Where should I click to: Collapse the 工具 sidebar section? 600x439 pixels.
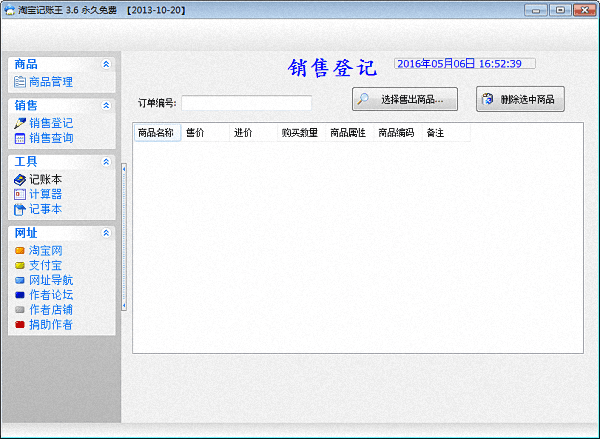pyautogui.click(x=106, y=161)
